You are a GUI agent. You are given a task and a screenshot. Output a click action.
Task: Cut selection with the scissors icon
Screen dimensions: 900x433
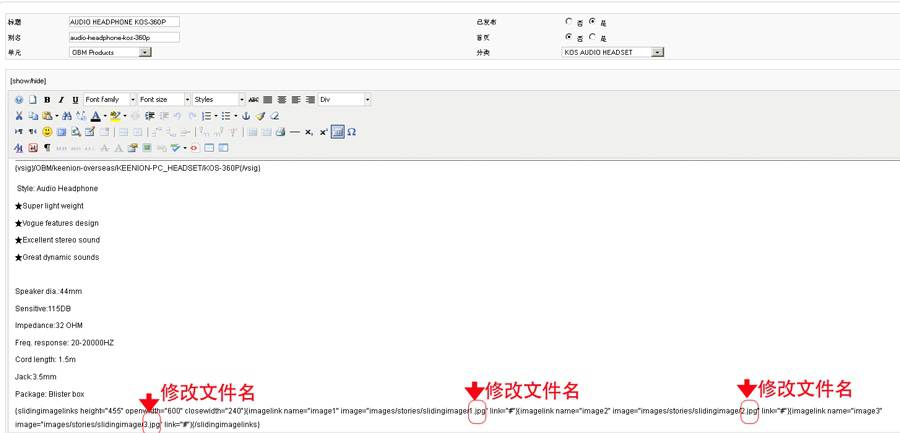tap(19, 116)
